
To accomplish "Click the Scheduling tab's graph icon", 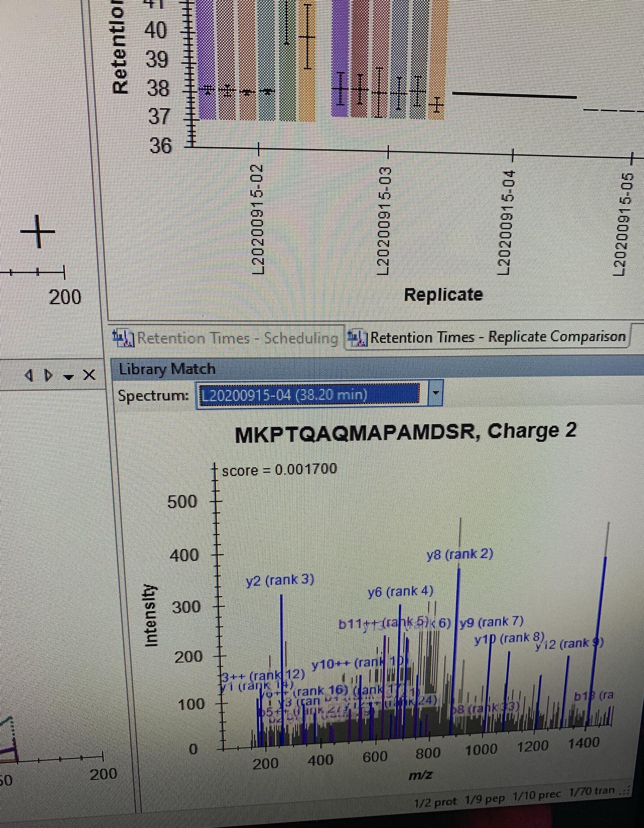I will [124, 339].
